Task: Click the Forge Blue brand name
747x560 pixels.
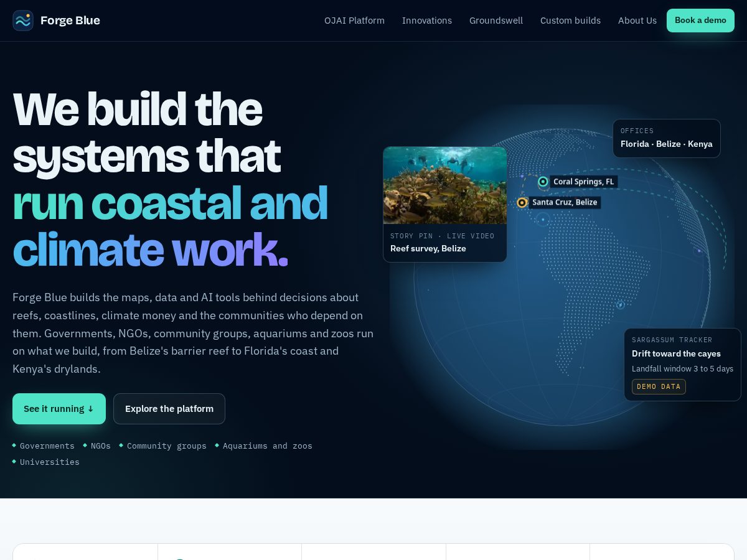Action: [x=70, y=21]
